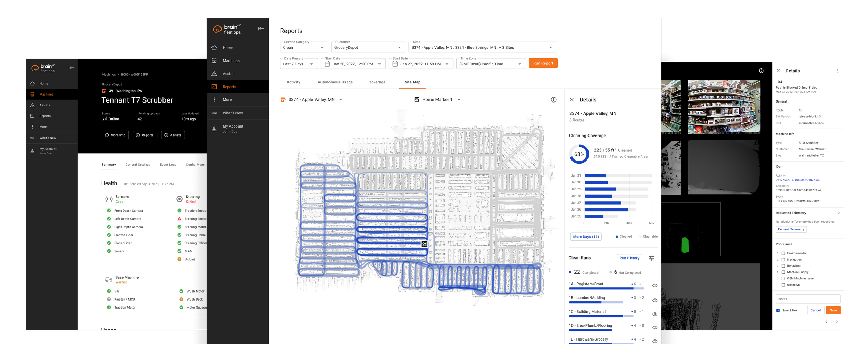Open 3374 - Apple Valley site dropdown
The height and width of the screenshot is (344, 868).
pos(311,100)
